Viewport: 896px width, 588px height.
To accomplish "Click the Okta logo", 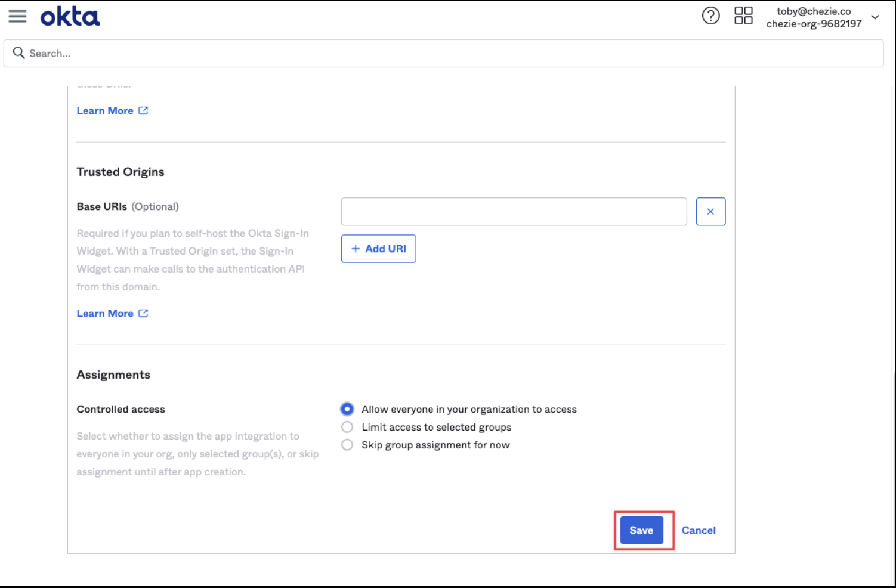I will [70, 17].
